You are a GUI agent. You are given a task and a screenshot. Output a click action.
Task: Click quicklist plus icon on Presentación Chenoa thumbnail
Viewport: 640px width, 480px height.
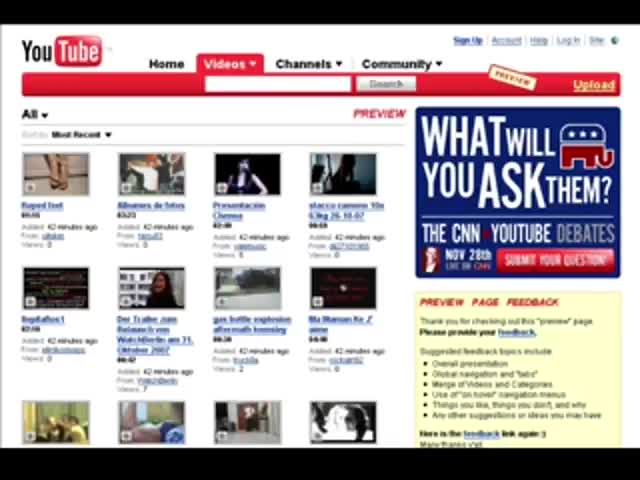tap(222, 187)
